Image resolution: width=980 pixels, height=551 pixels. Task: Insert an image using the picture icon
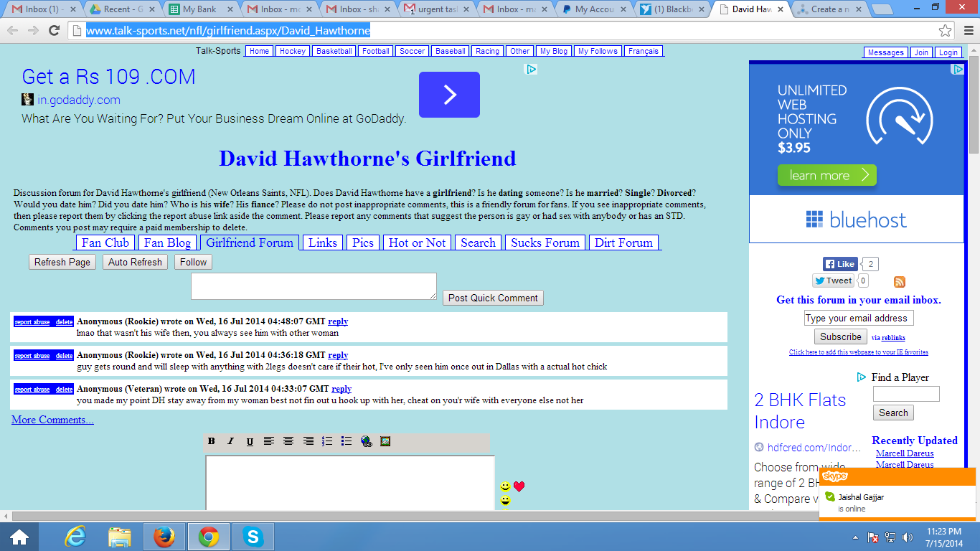[x=385, y=441]
